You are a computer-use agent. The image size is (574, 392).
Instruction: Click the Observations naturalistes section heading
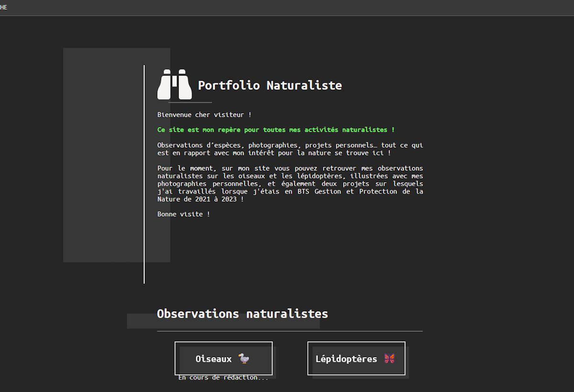pos(242,314)
